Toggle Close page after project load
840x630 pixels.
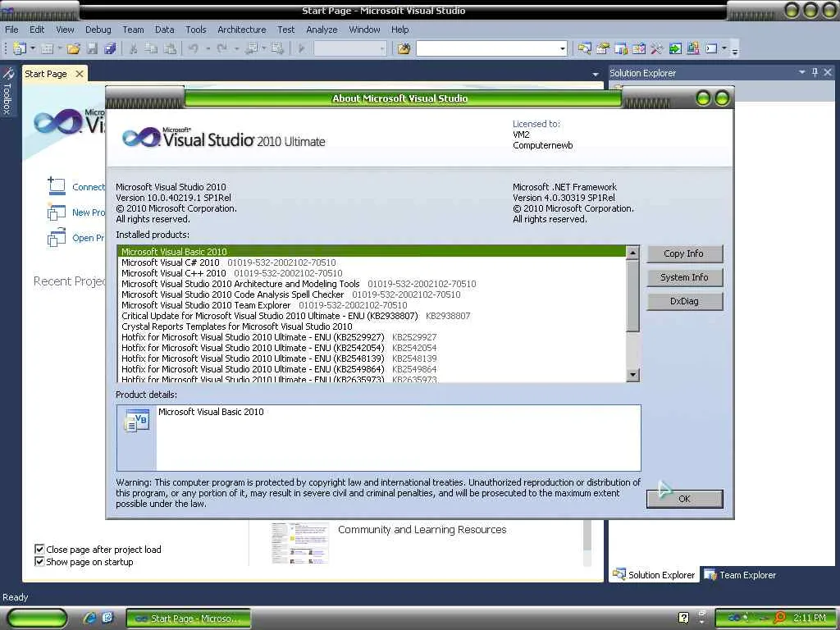tap(39, 549)
